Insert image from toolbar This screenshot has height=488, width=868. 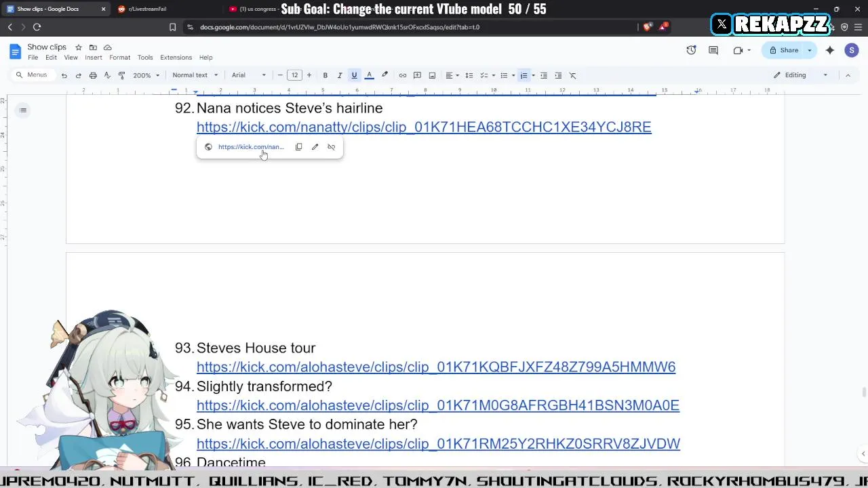[x=432, y=75]
